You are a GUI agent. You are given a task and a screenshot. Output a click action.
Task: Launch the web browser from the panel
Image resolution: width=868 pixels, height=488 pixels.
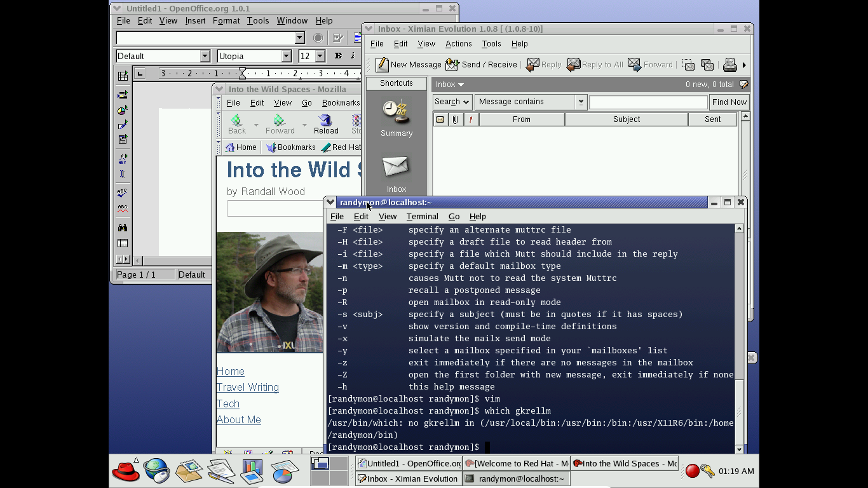pos(156,471)
